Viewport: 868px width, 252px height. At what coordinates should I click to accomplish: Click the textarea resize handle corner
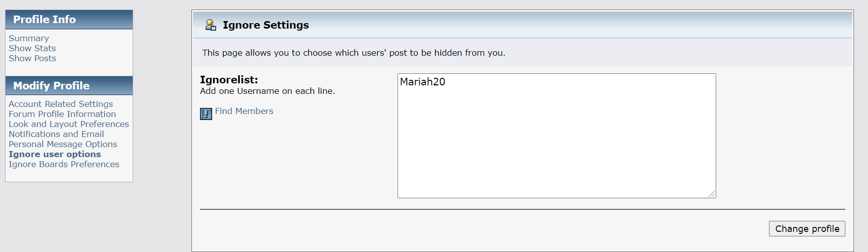point(712,194)
